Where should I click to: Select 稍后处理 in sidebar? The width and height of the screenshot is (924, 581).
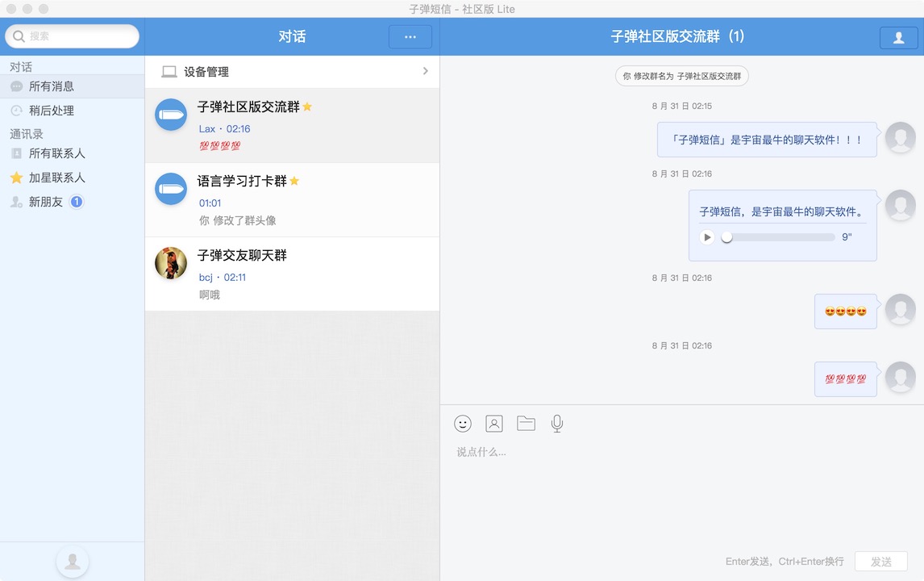72,111
